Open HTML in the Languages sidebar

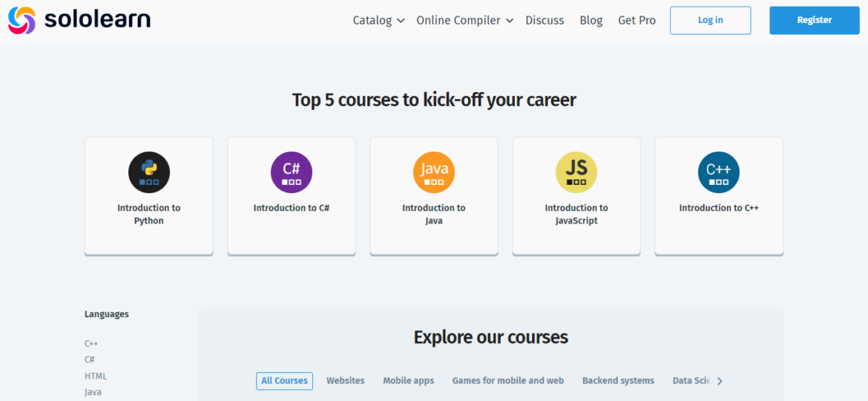point(96,376)
